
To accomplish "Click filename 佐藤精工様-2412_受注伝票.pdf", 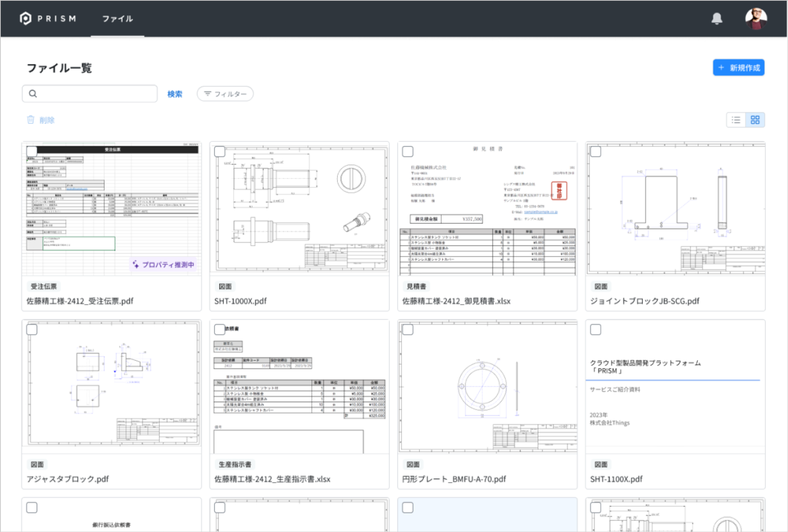I will tap(80, 301).
